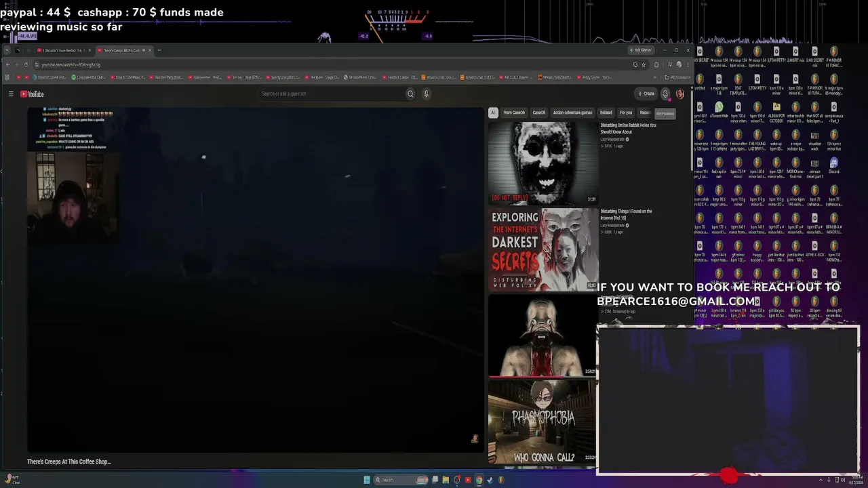
Task: Go to YouTube home via logo
Action: (32, 94)
